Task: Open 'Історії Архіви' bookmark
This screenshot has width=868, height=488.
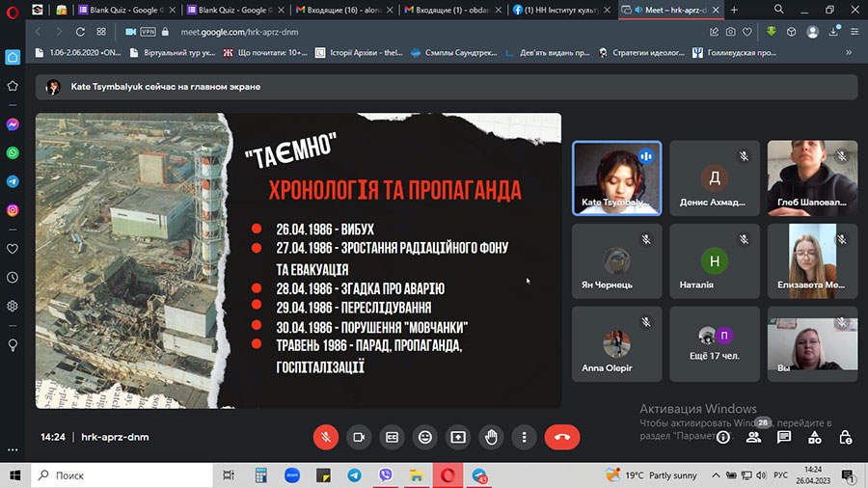Action: 359,53
